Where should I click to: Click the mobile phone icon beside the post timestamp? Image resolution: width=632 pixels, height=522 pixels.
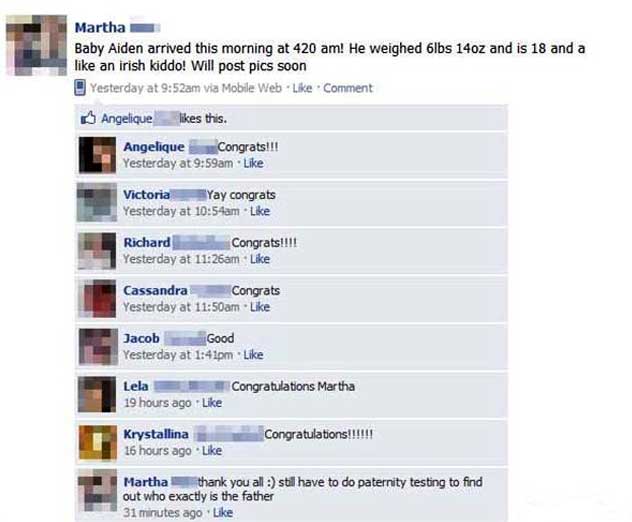80,88
